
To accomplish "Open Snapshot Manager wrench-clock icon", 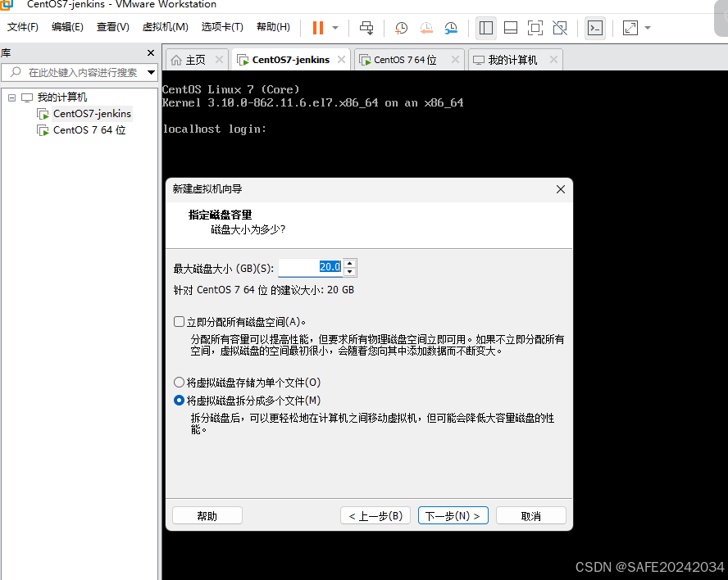I will point(450,28).
